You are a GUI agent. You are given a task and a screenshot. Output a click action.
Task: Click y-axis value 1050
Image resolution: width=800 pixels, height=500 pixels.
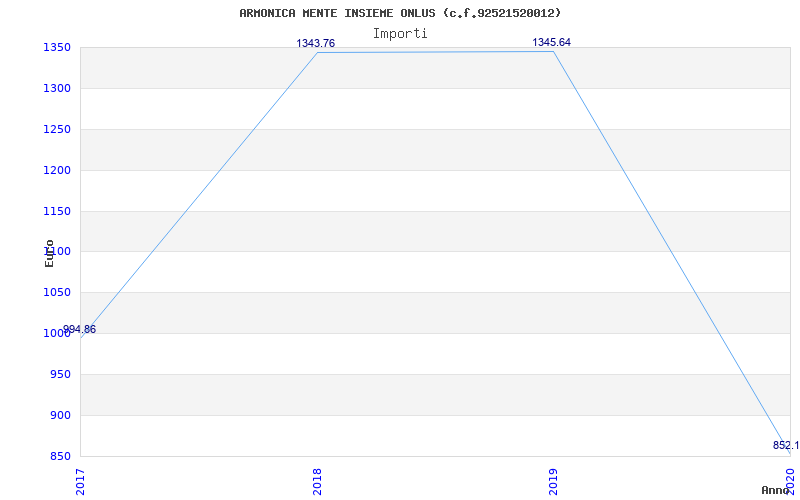click(56, 293)
